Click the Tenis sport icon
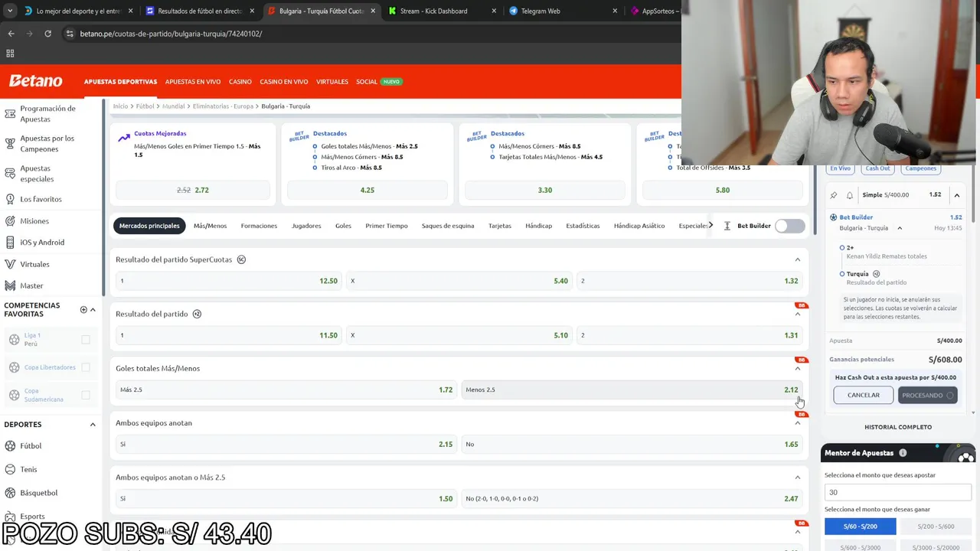The height and width of the screenshot is (551, 980). (10, 469)
